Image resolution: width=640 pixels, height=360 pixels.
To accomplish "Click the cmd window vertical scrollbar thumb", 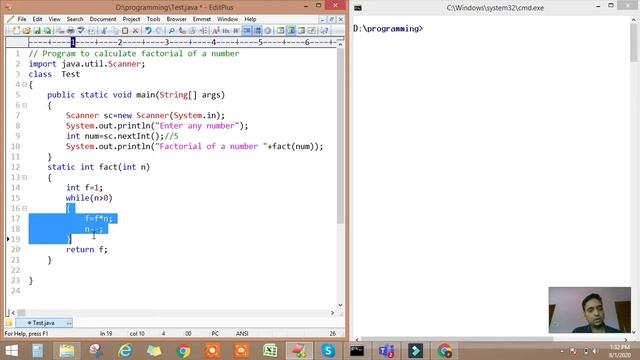I will (633, 43).
